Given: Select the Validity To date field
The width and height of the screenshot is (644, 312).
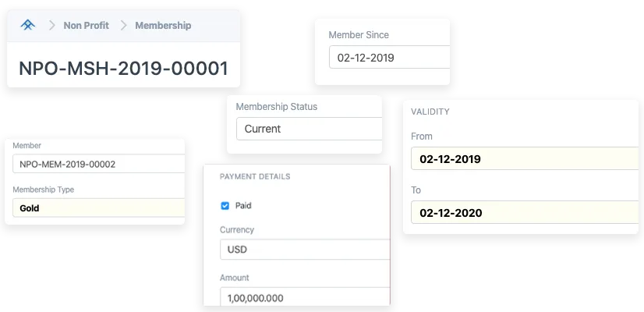Looking at the screenshot, I should click(x=523, y=212).
